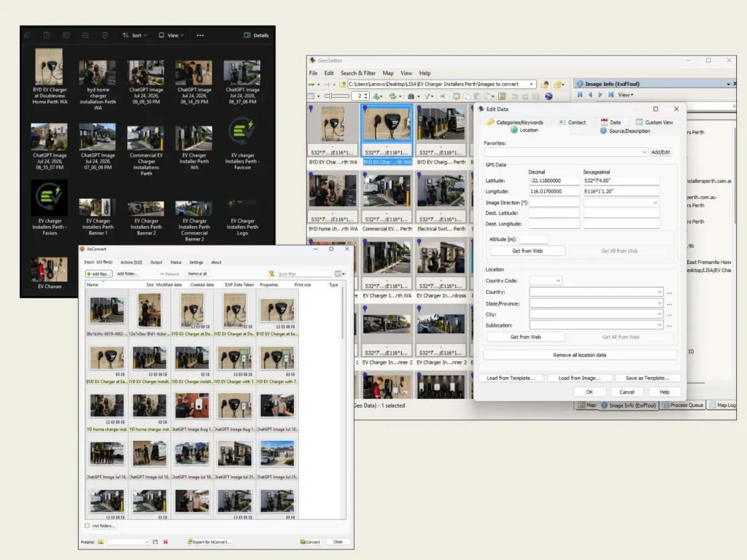747x560 pixels.
Task: Go to first image in Image Info panel
Action: (x=580, y=95)
